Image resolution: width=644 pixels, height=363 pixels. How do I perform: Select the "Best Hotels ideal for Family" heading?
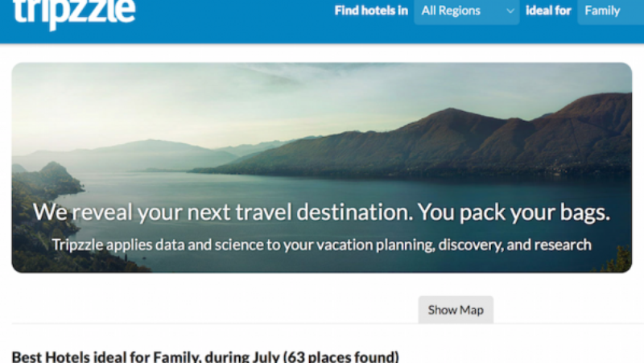97,356
